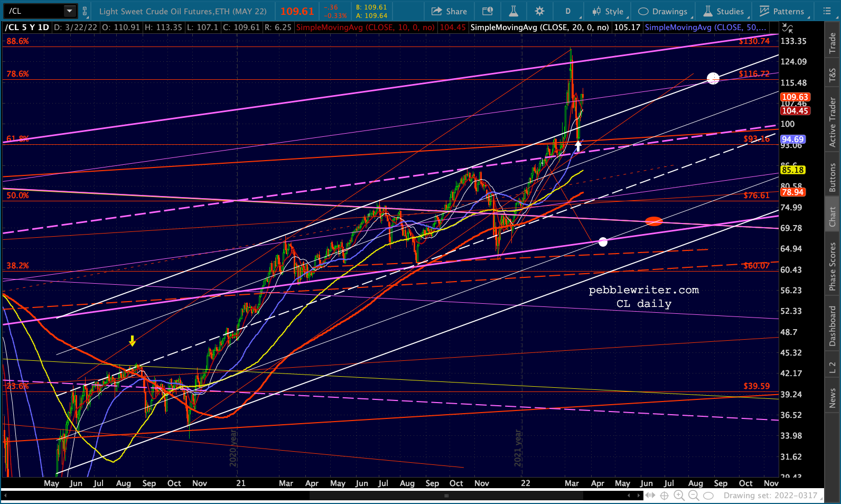Screen dimensions: 841x504
Task: Open the Share menu
Action: point(449,11)
